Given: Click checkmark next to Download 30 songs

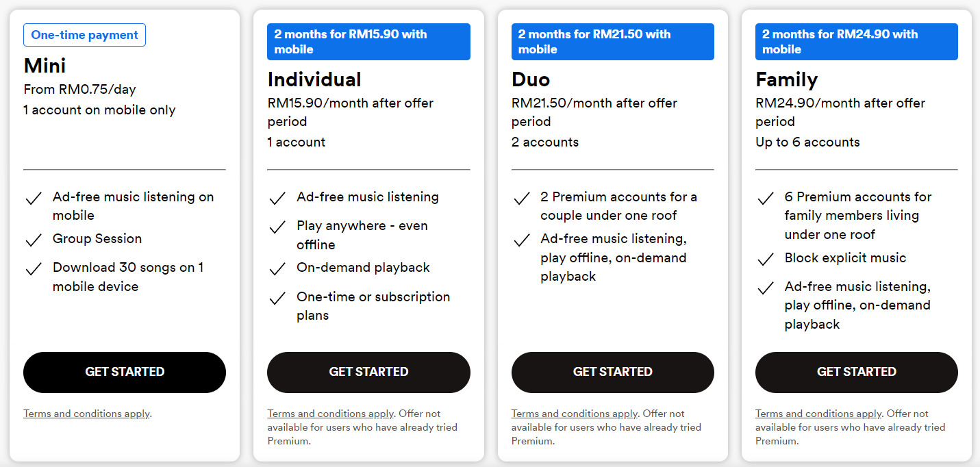Looking at the screenshot, I should [34, 269].
